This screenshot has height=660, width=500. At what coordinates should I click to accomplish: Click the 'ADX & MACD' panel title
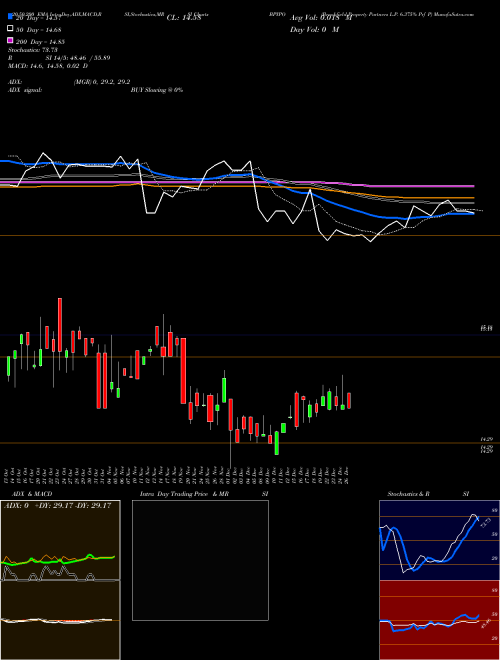click(32, 494)
